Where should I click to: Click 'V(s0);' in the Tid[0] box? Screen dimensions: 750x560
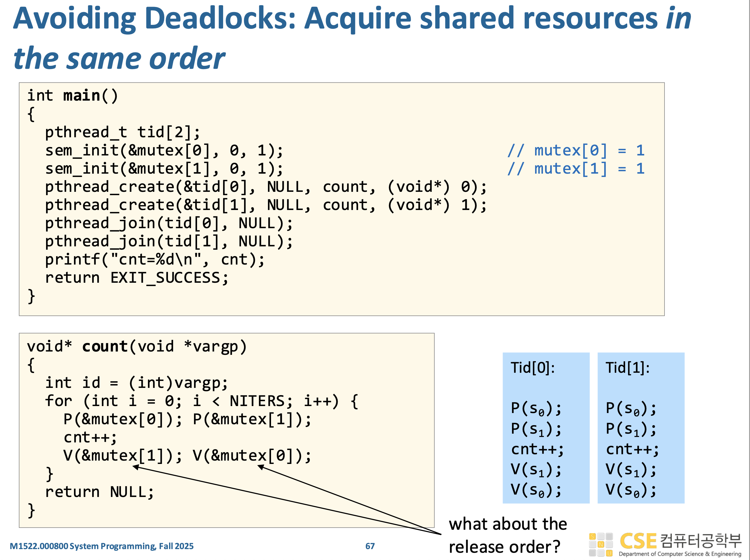tap(536, 490)
